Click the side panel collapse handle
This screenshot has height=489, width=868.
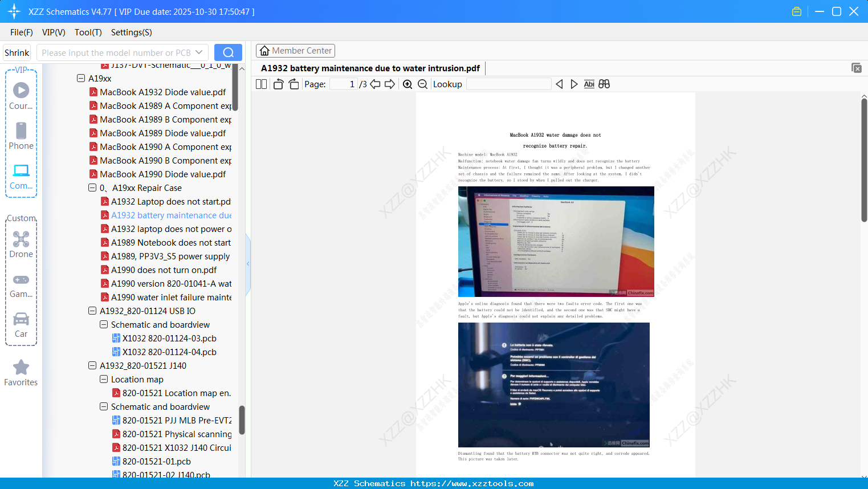(248, 264)
